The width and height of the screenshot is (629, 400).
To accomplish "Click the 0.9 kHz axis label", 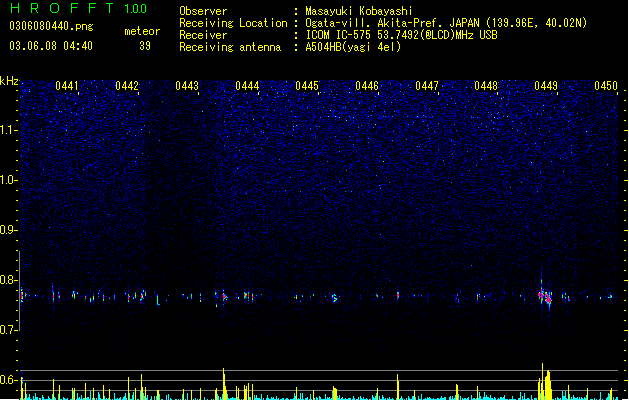I will (8, 230).
